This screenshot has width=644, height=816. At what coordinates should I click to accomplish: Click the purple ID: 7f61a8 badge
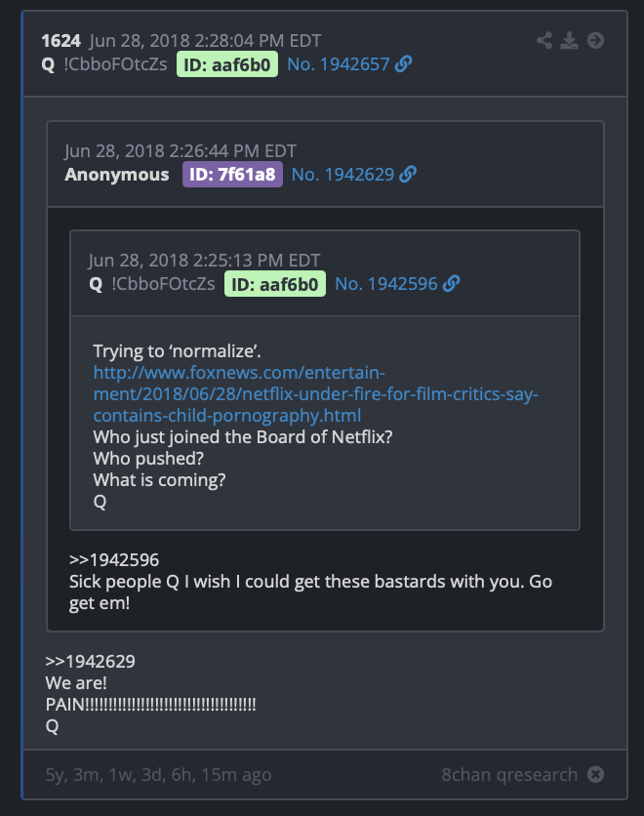pos(232,175)
